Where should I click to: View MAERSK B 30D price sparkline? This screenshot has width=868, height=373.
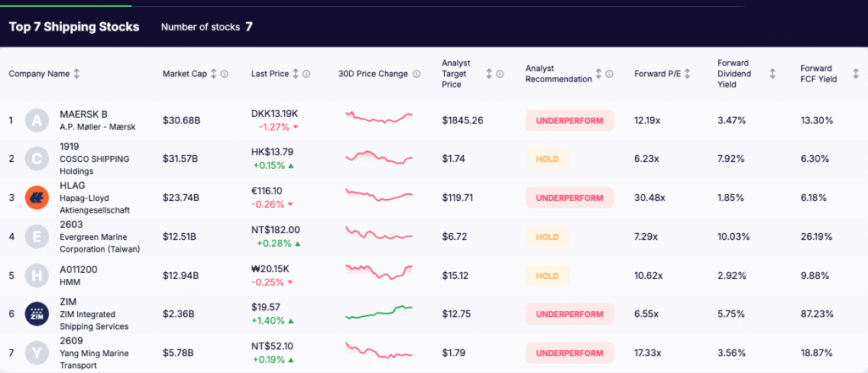coord(379,117)
